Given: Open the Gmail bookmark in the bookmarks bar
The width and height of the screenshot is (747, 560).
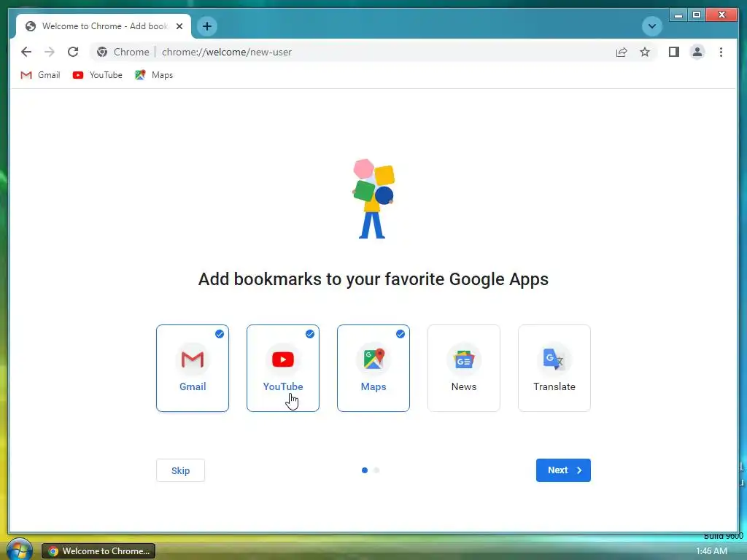Looking at the screenshot, I should tap(40, 75).
